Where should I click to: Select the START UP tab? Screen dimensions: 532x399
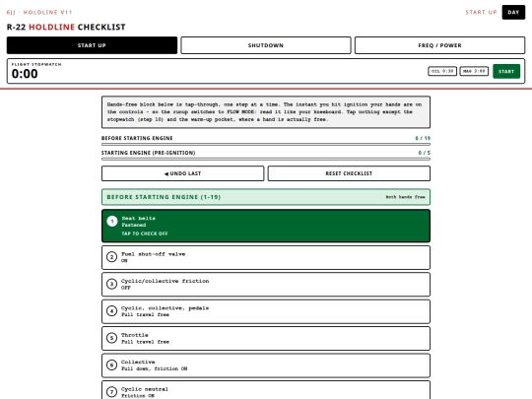point(92,45)
